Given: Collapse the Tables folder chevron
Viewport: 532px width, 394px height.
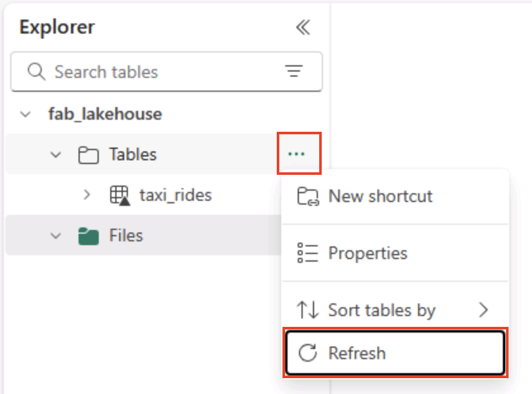Looking at the screenshot, I should point(56,155).
